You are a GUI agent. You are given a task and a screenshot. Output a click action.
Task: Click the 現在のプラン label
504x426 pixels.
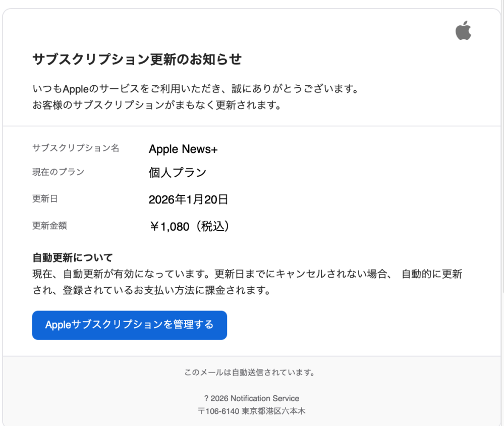point(59,172)
